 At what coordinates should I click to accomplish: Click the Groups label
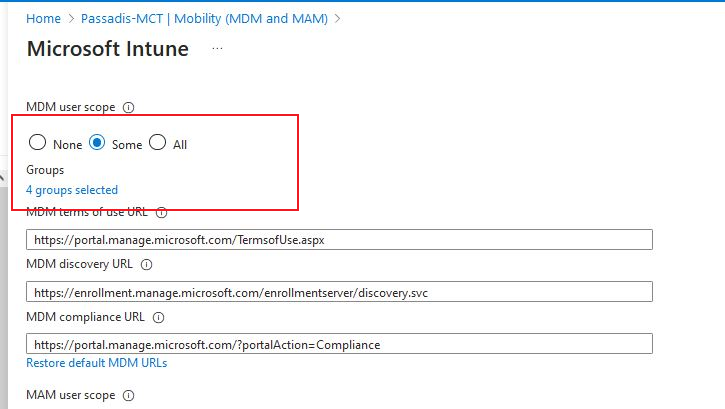pos(45,170)
